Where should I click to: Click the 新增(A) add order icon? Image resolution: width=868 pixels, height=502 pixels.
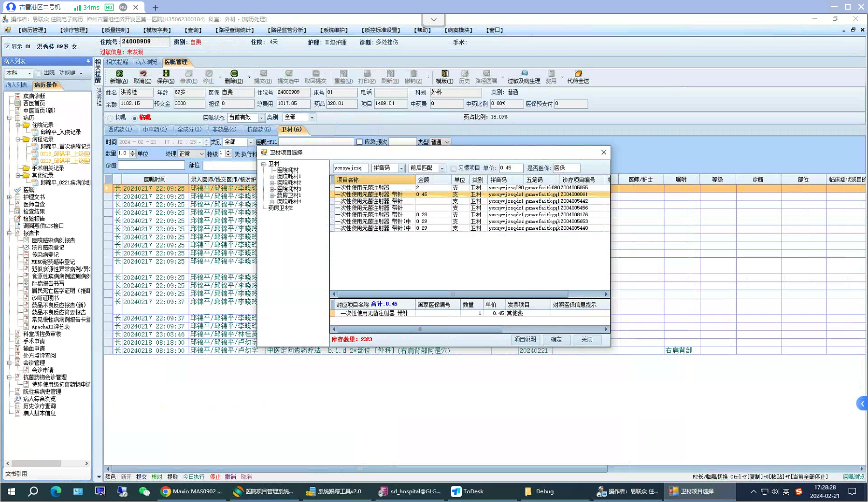[x=119, y=76]
